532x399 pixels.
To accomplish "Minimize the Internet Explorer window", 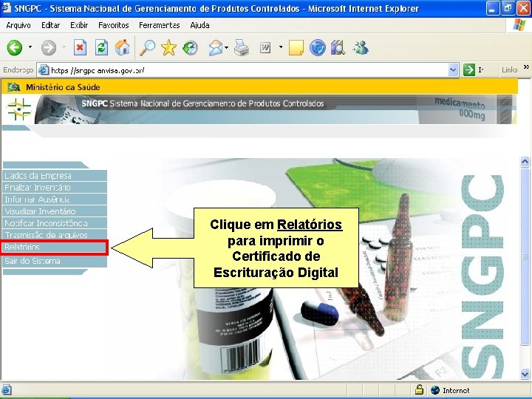I will pos(492,8).
